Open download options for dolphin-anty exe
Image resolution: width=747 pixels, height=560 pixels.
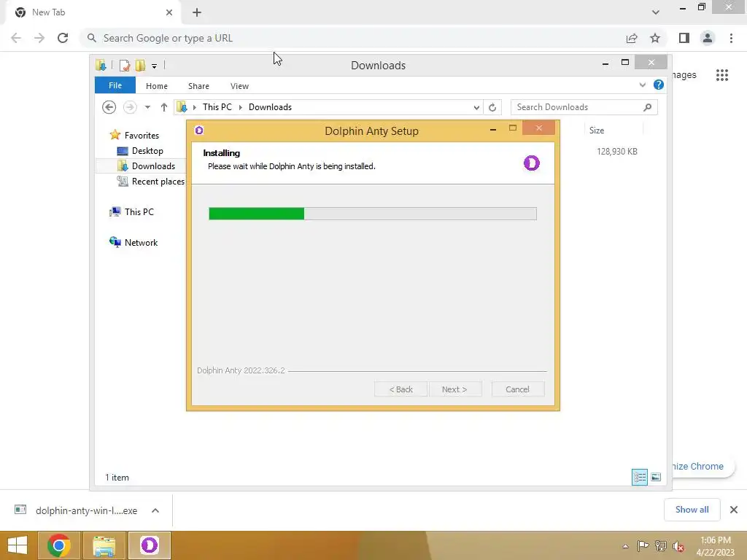point(155,510)
